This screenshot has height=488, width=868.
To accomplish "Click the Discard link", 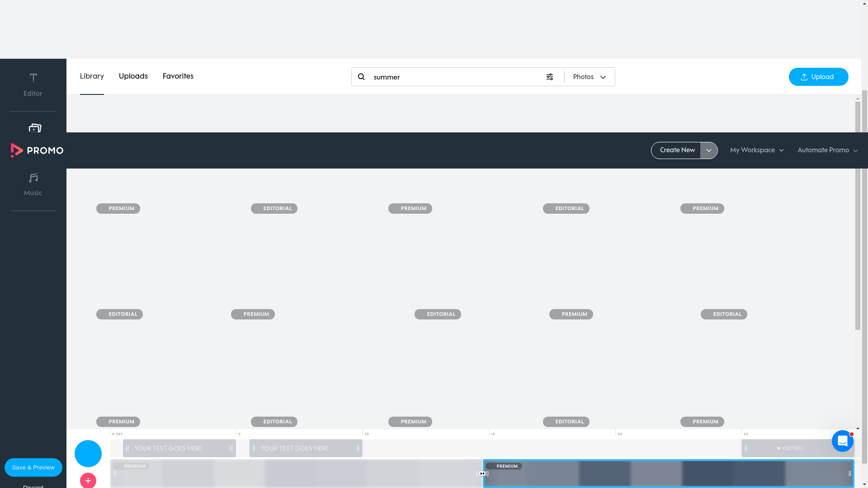I will pos(33,486).
